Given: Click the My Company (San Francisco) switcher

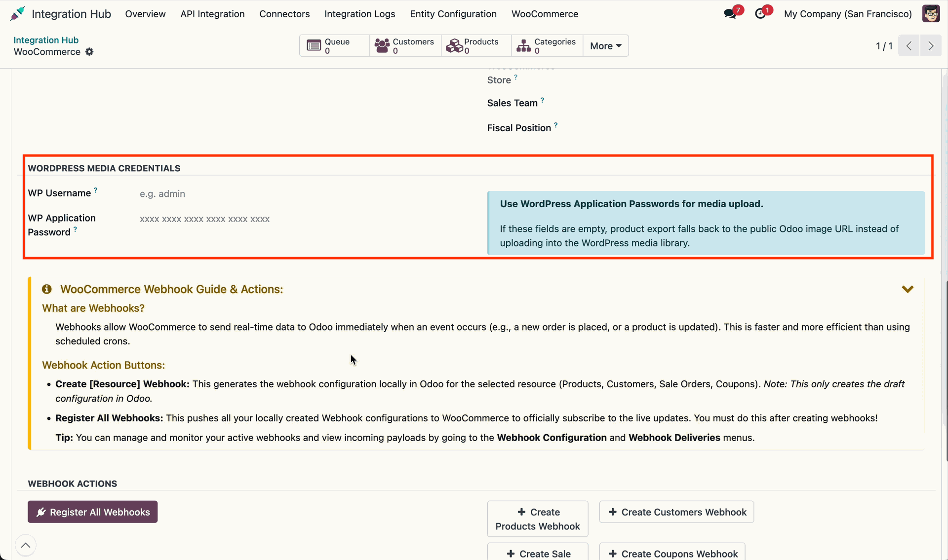Looking at the screenshot, I should 848,14.
